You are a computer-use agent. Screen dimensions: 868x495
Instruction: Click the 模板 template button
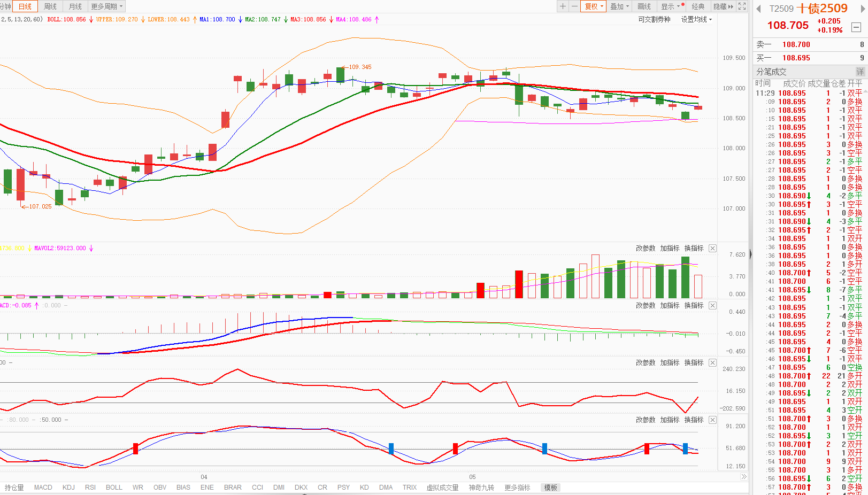(x=551, y=488)
